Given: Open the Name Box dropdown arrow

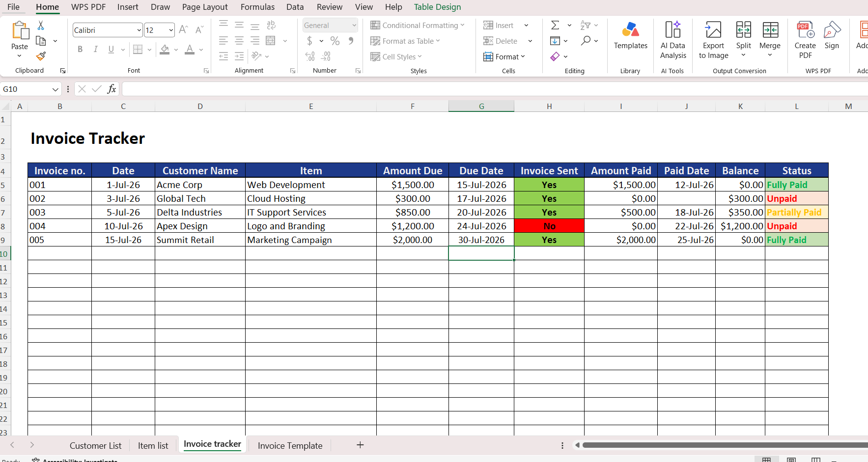Looking at the screenshot, I should point(55,89).
